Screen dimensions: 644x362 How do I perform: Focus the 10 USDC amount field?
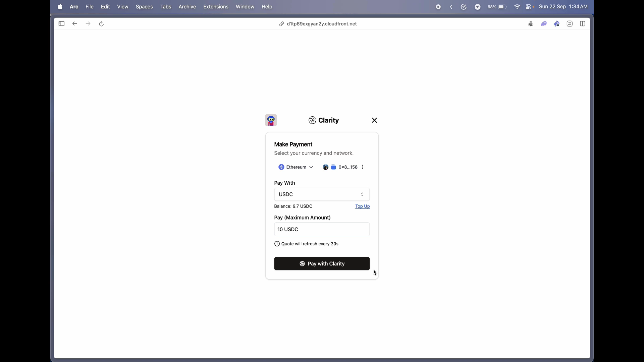tap(322, 230)
